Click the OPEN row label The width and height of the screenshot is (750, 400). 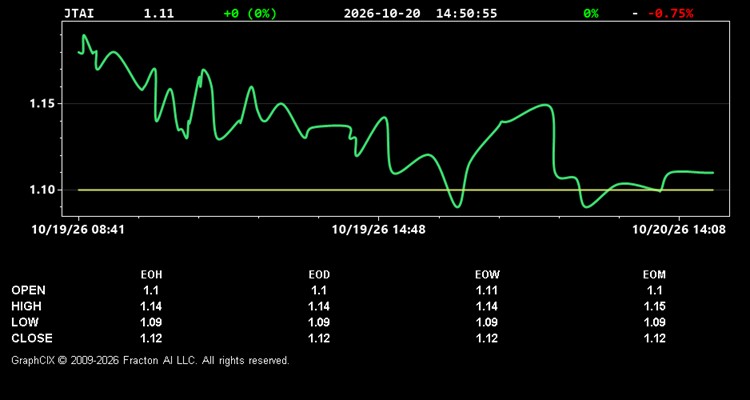(x=29, y=290)
